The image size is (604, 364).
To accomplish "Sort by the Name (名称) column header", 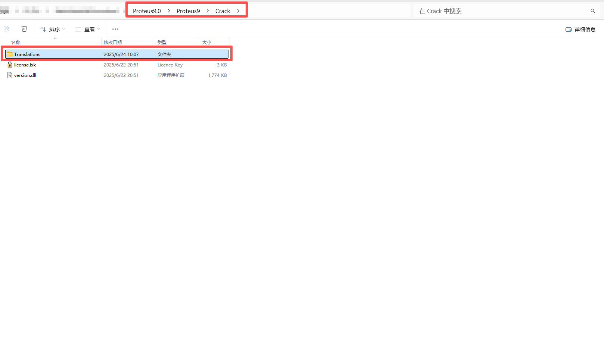I will (x=16, y=42).
